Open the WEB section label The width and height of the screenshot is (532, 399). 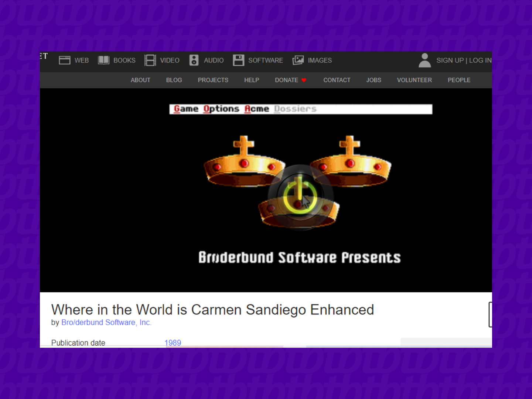click(x=82, y=60)
